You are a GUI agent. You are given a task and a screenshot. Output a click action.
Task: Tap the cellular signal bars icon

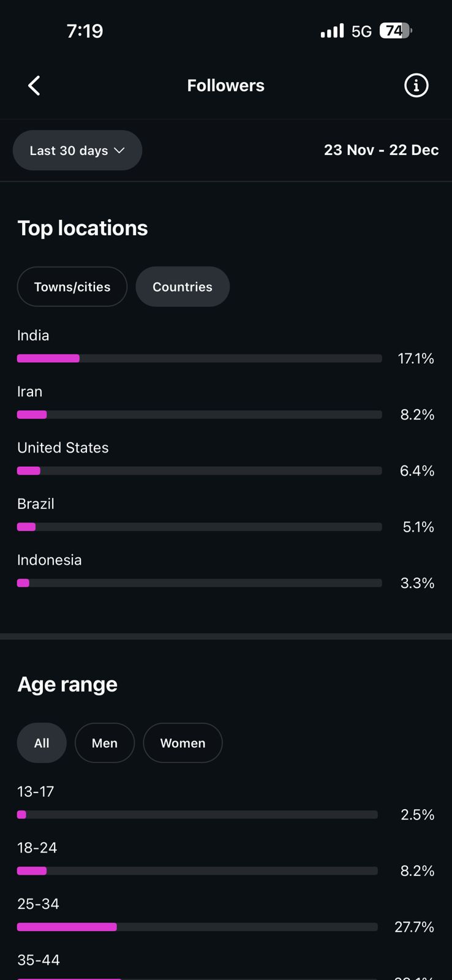coord(332,31)
